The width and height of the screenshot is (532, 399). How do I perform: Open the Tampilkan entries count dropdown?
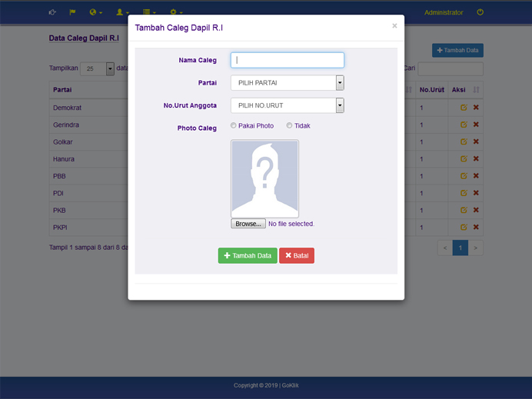98,68
